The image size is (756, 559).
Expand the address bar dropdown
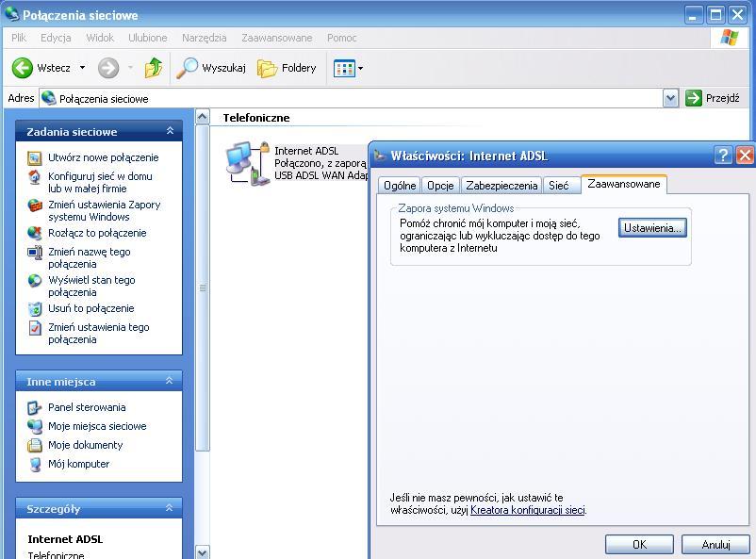pos(670,98)
